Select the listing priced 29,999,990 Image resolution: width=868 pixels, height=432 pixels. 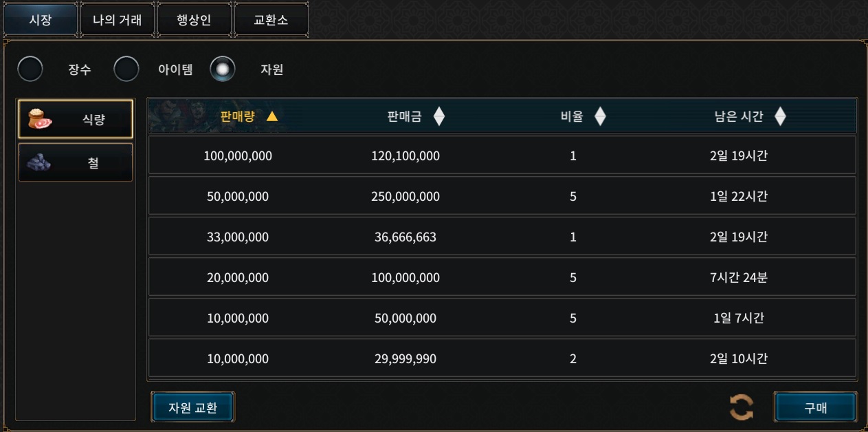pyautogui.click(x=502, y=358)
